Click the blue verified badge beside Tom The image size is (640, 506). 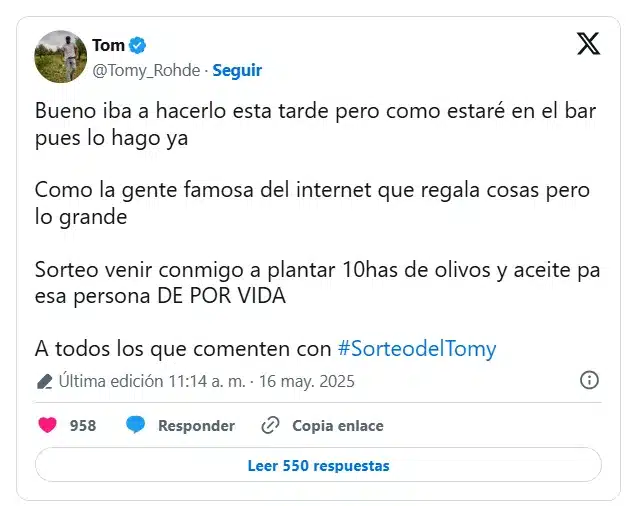coord(139,45)
